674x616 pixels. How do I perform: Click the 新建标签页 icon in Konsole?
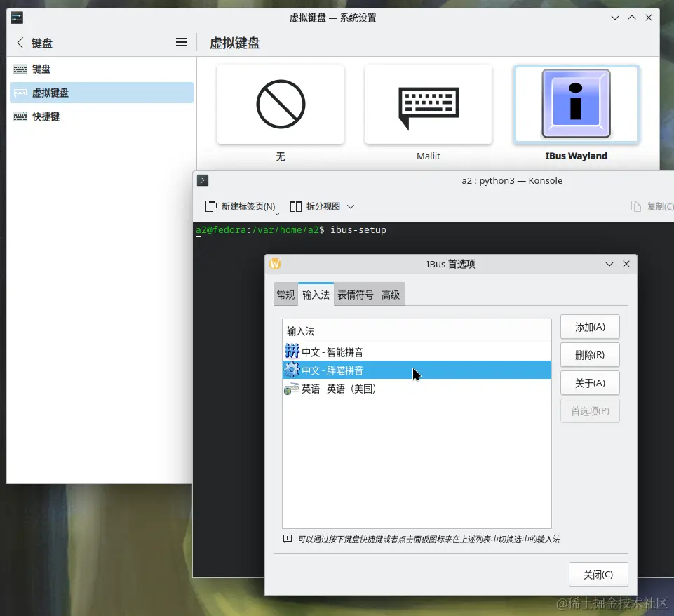pos(212,206)
